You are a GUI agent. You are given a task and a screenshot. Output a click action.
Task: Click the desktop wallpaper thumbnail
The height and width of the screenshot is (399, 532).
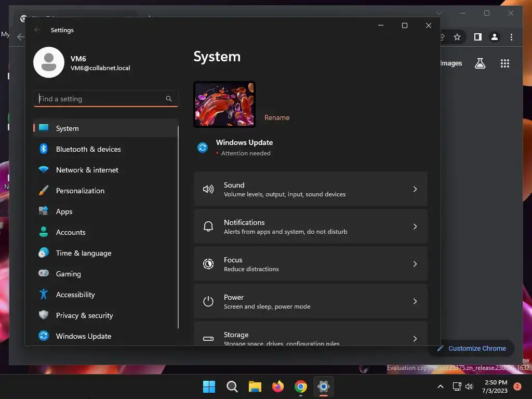coord(224,104)
